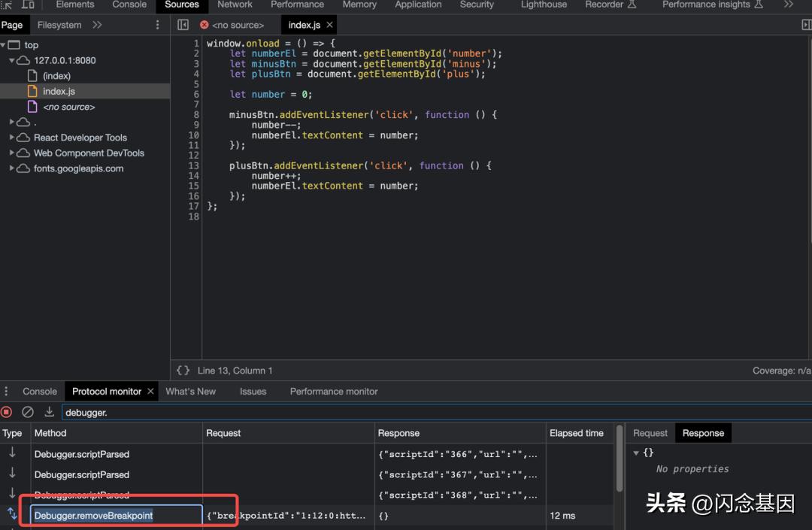Expand the React Developer Tools node
Screen dimensions: 812x530
(x=12, y=138)
